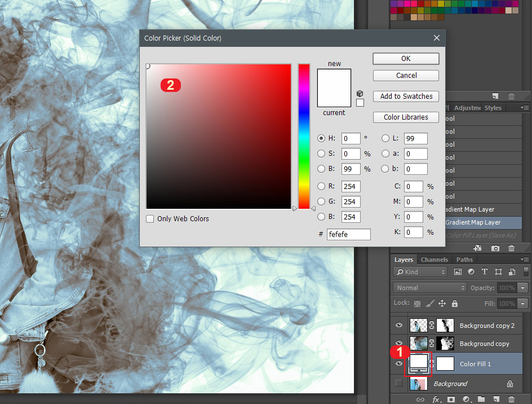
Task: Filter layers by smart objects icon
Action: pos(512,271)
